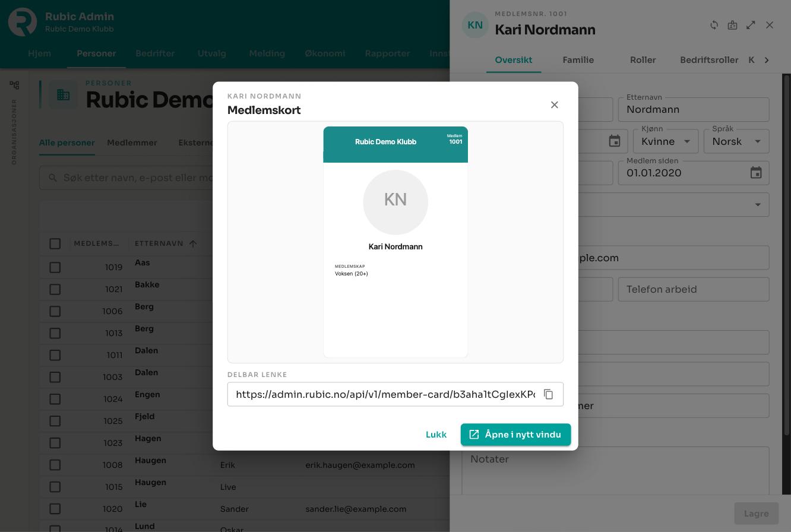Check the box for member 1019 Aas

[x=55, y=267]
